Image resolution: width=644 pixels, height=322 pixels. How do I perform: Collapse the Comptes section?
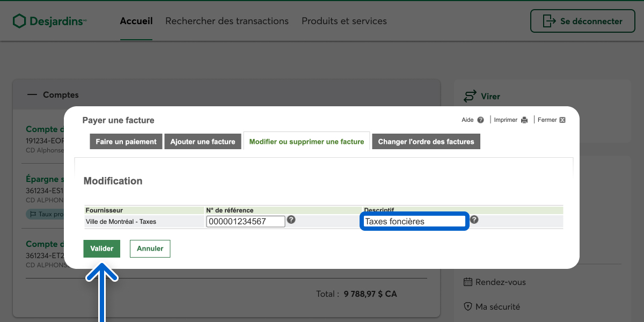pos(32,95)
